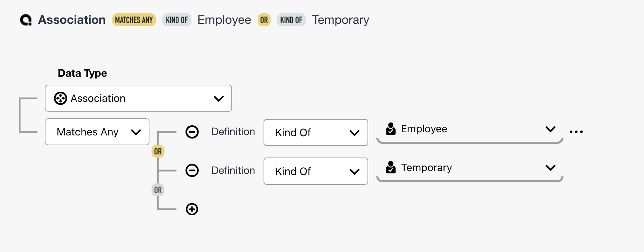Open the three-dot menu for Employee row
Screen dimensions: 644x252
[576, 132]
